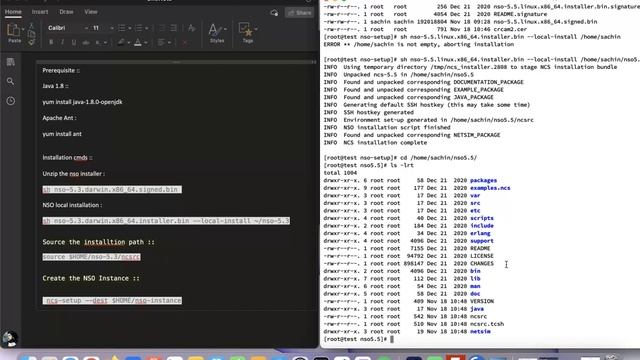Viewport: 640px width, 360px height.
Task: Show notebooks navigation in sidebar
Action: (11, 62)
